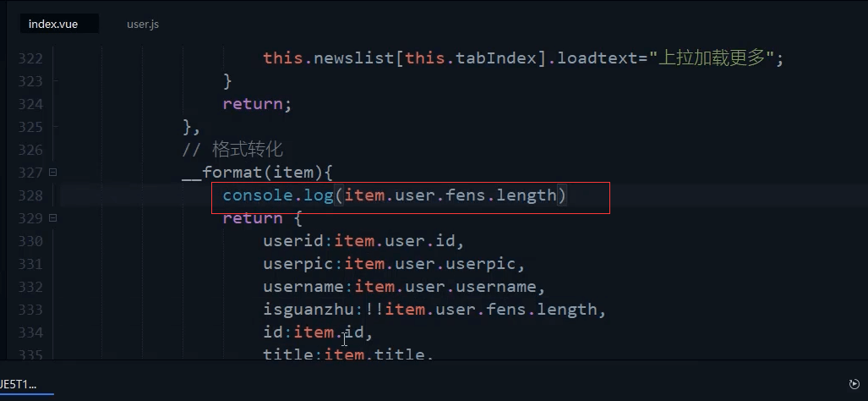Collapse the return block fold marker at line 329

52,217
